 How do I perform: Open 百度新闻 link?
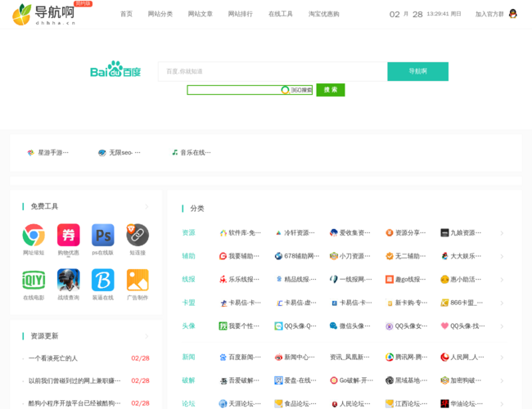point(240,357)
